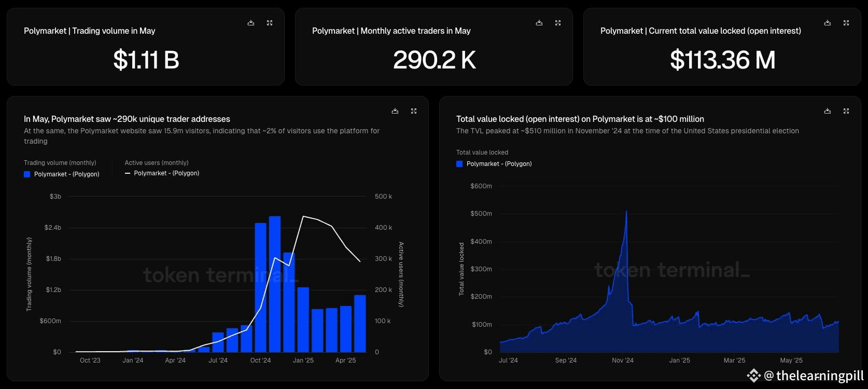Screen dimensions: 868x389
Task: Select the title 'Polymarket | Trading volume in May'
Action: [x=90, y=31]
